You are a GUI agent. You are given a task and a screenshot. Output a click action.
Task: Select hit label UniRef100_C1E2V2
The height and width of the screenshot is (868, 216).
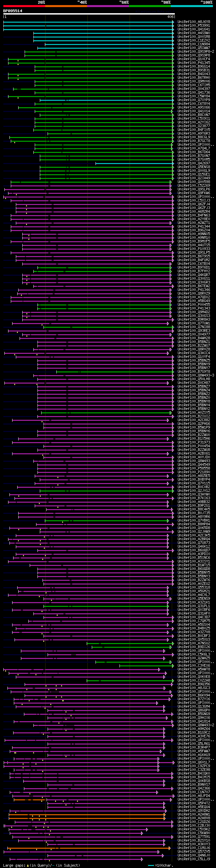(194, 41)
